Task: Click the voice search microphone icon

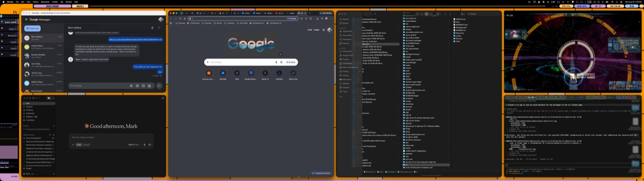Action: (x=276, y=62)
